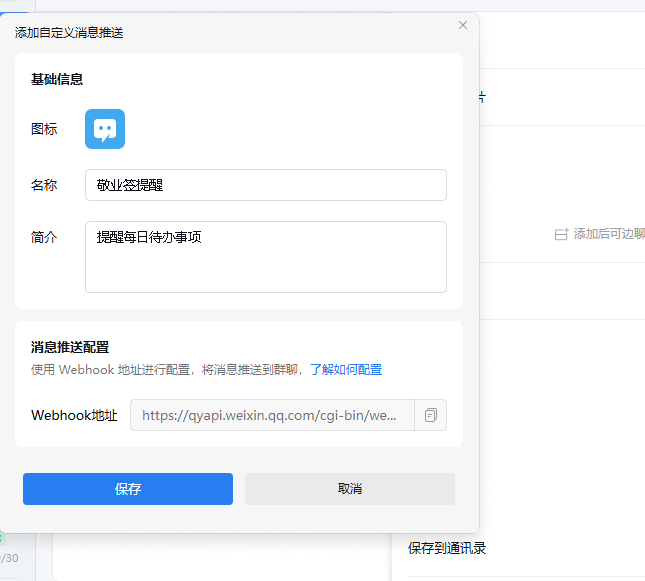
Task: Click 保存到通讯录 in the background panel
Action: (446, 548)
